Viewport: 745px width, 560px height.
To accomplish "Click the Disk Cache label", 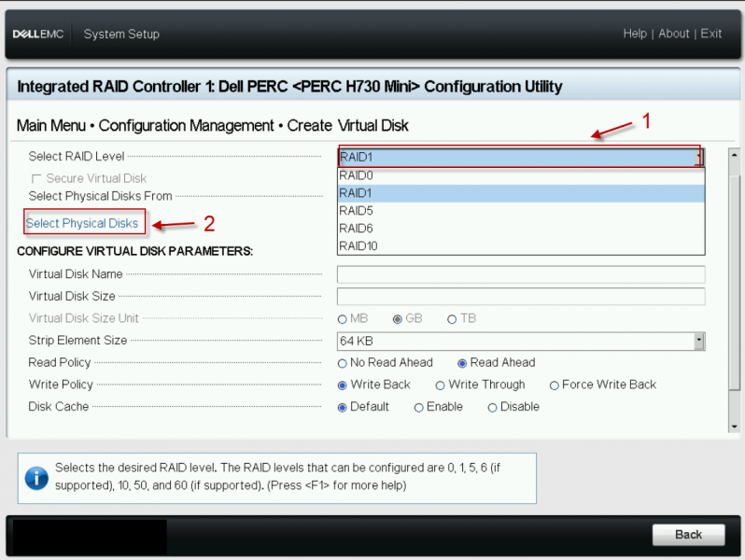I will click(x=59, y=407).
